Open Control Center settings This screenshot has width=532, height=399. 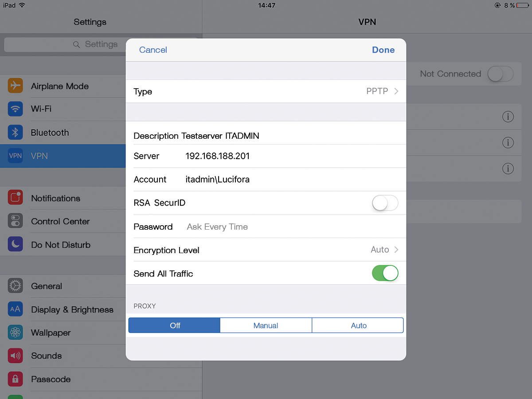(x=60, y=221)
